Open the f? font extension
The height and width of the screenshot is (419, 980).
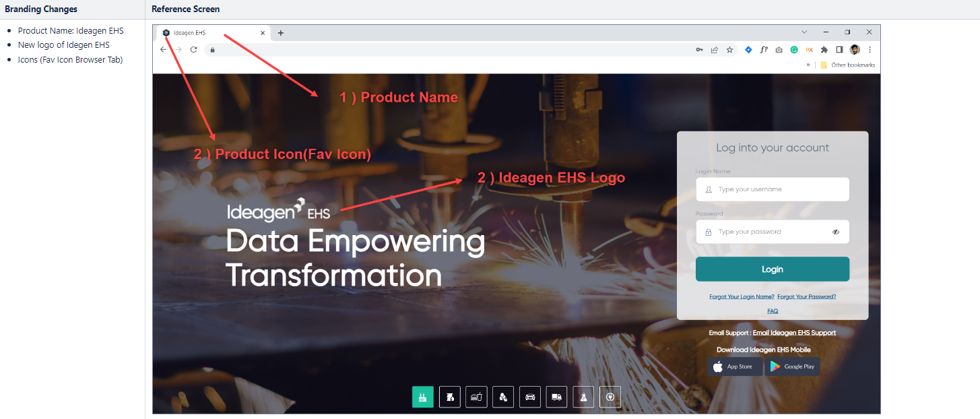(x=764, y=50)
